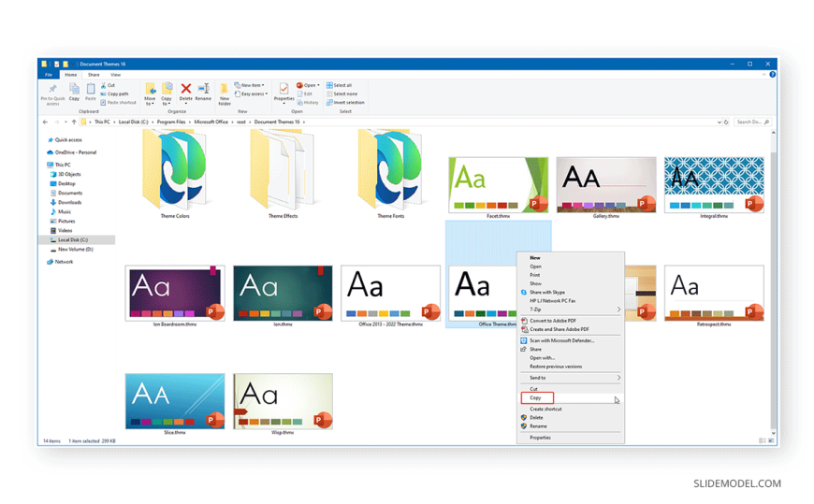Switch to the Share ribbon tab

point(94,75)
